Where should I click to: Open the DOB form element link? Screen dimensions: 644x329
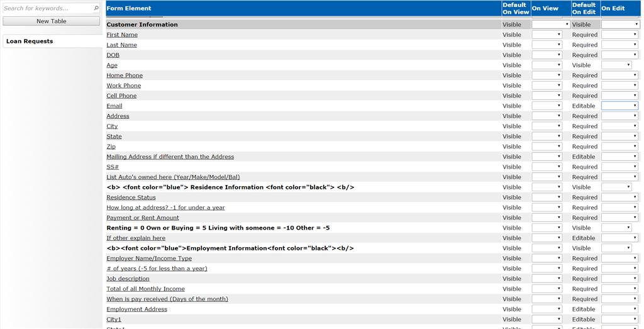click(113, 55)
